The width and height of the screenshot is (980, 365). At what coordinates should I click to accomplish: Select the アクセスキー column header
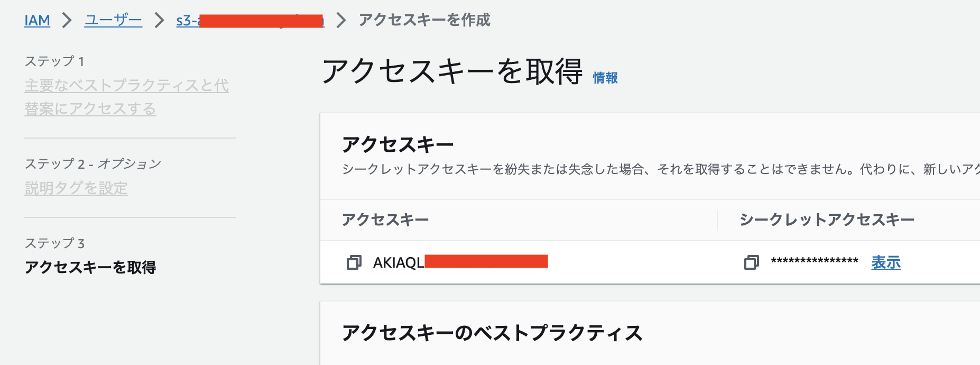pyautogui.click(x=385, y=218)
